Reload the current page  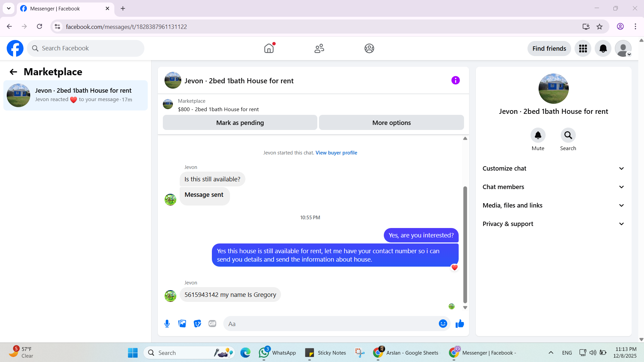pos(39,27)
